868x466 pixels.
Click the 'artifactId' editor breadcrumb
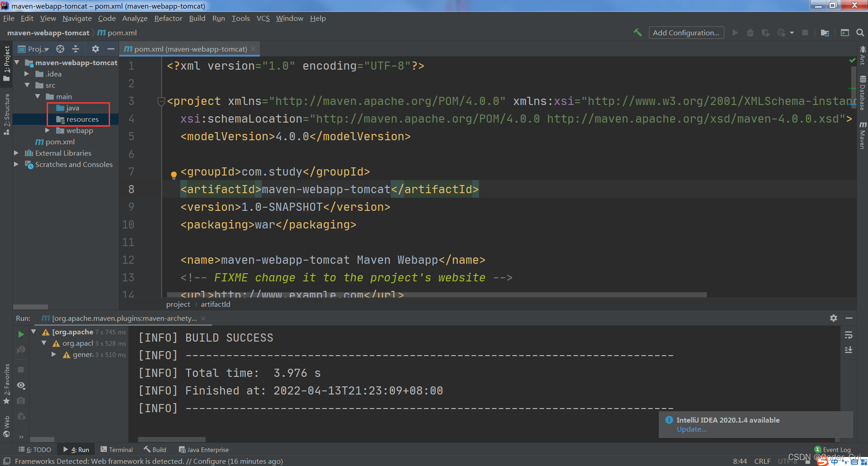(216, 304)
